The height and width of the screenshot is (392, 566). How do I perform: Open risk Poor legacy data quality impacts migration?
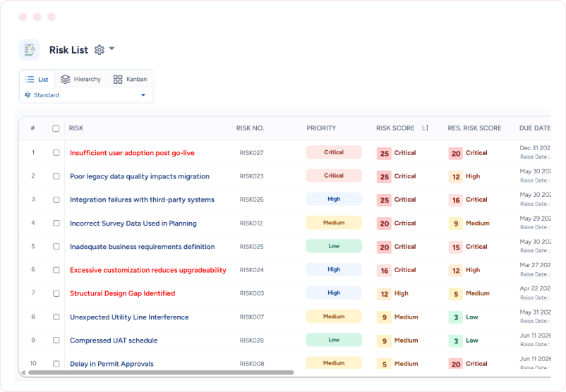click(x=140, y=176)
